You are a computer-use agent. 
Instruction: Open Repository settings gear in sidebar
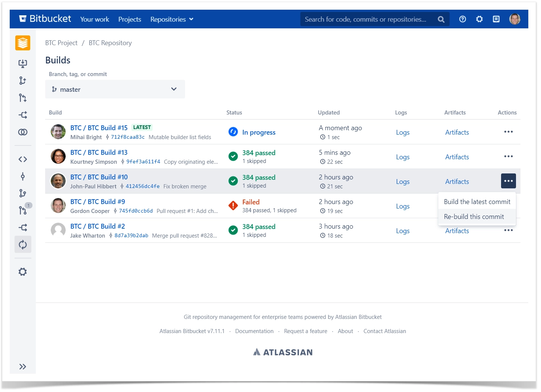[23, 272]
